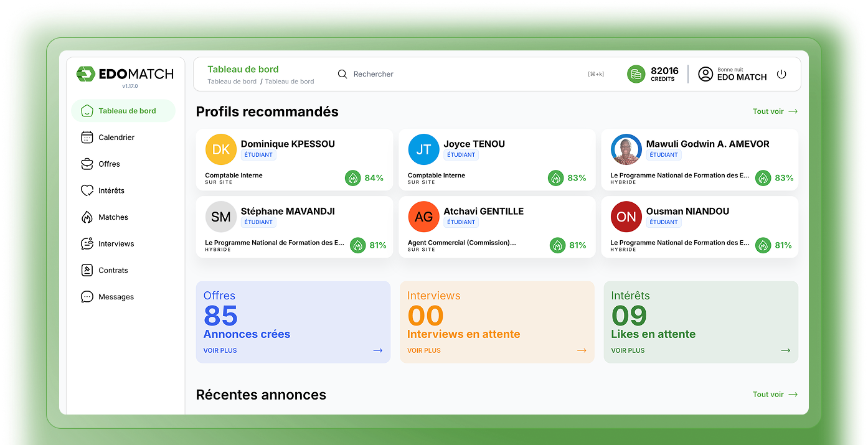This screenshot has width=868, height=445.
Task: Click the power/logout icon at top right
Action: pyautogui.click(x=781, y=73)
